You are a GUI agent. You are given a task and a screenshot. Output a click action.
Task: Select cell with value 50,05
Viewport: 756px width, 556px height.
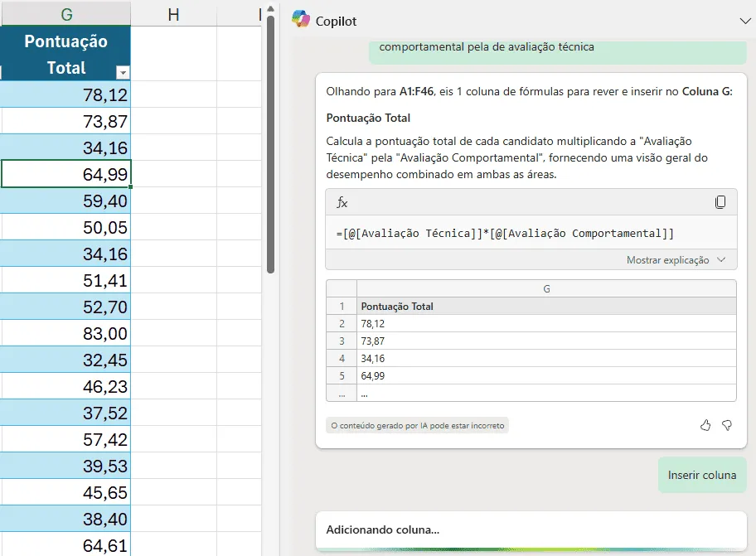[65, 227]
